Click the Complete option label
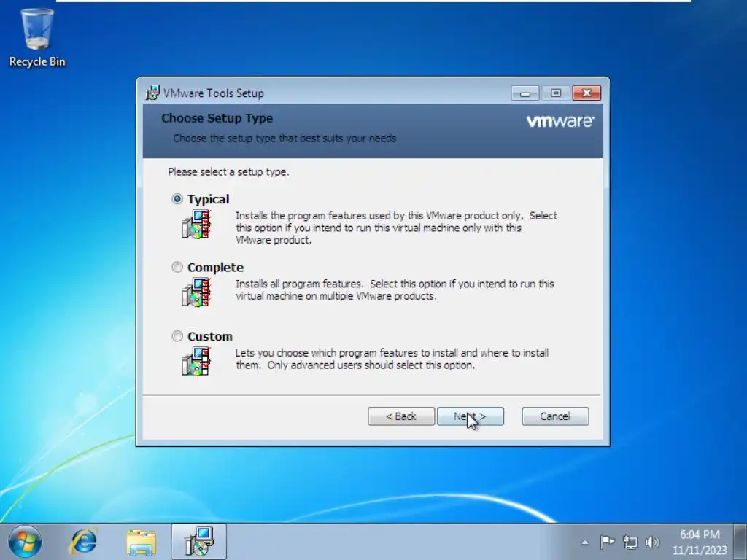The width and height of the screenshot is (747, 560). (x=215, y=268)
